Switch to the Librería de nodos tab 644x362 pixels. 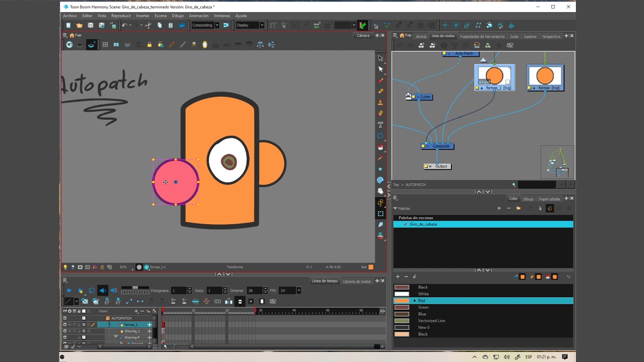357,282
